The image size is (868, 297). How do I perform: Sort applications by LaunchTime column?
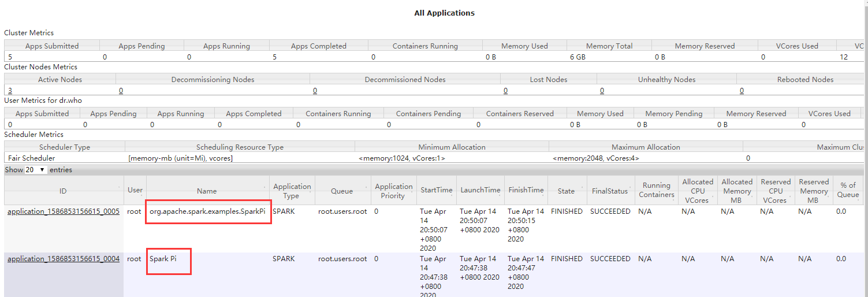(x=480, y=191)
